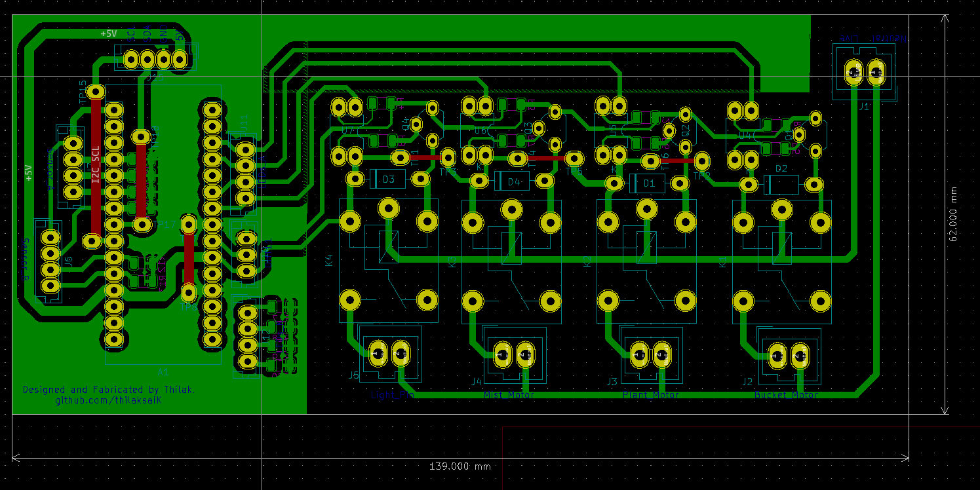Select the I2C_SCL red jumper trace
This screenshot has height=490, width=980.
[x=96, y=167]
